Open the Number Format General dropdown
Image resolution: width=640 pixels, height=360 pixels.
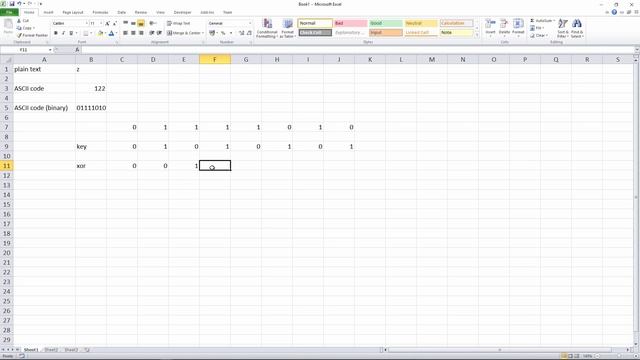coord(250,23)
